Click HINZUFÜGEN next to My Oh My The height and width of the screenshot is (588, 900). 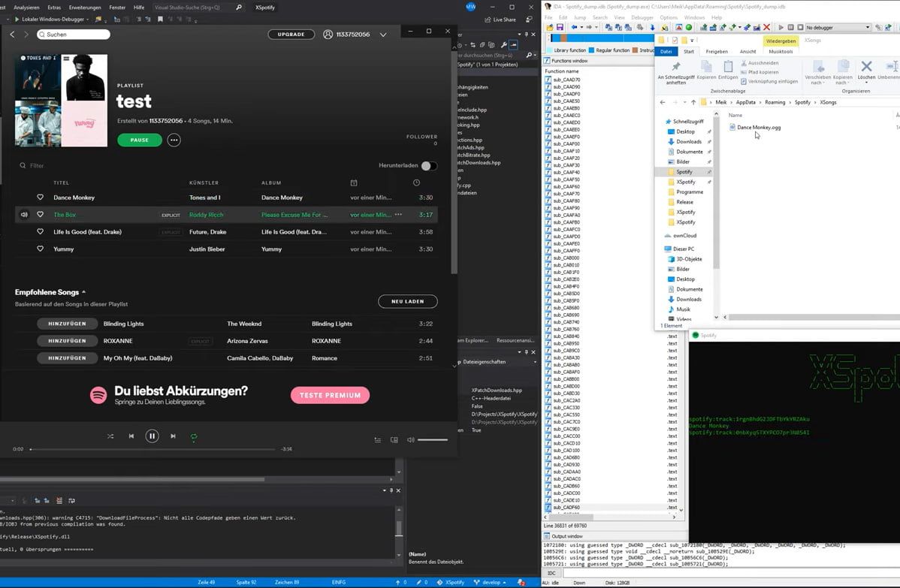click(67, 358)
